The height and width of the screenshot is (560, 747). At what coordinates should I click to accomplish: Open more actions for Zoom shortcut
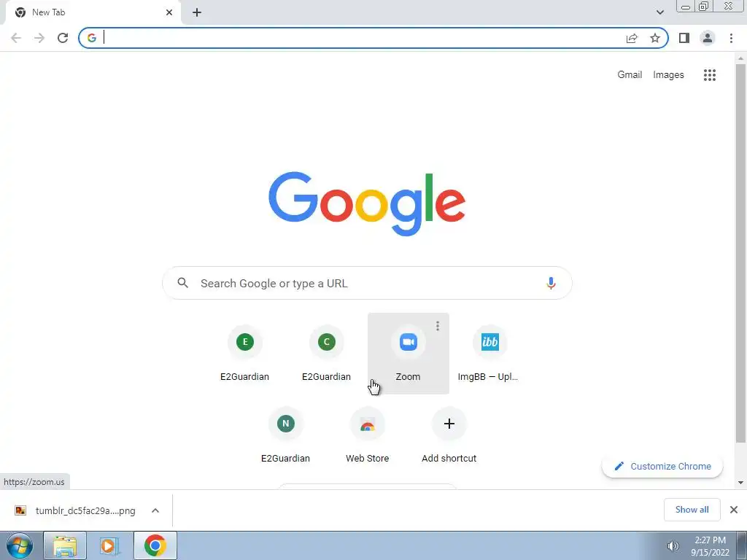[x=438, y=326]
